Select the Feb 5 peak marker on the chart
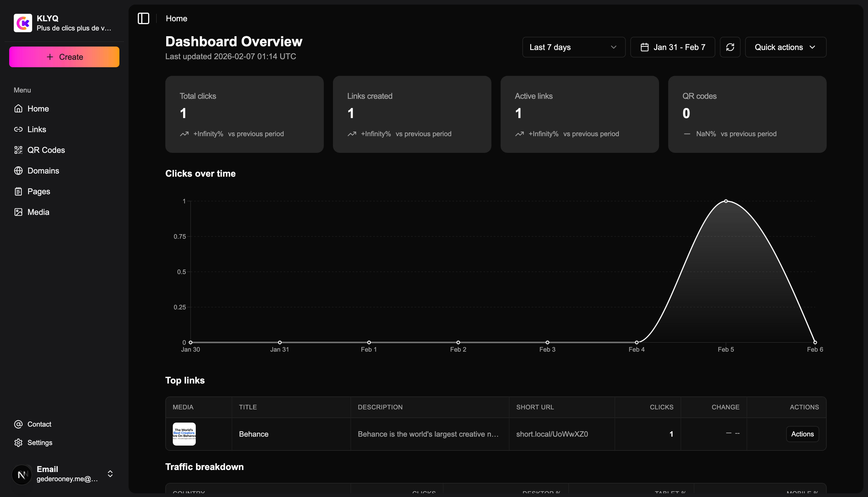This screenshot has height=497, width=868. coord(726,201)
